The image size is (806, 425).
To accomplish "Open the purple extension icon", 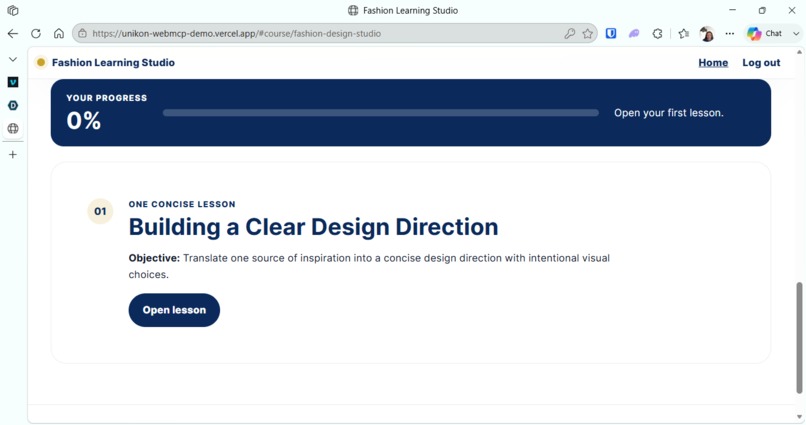I will [x=634, y=33].
